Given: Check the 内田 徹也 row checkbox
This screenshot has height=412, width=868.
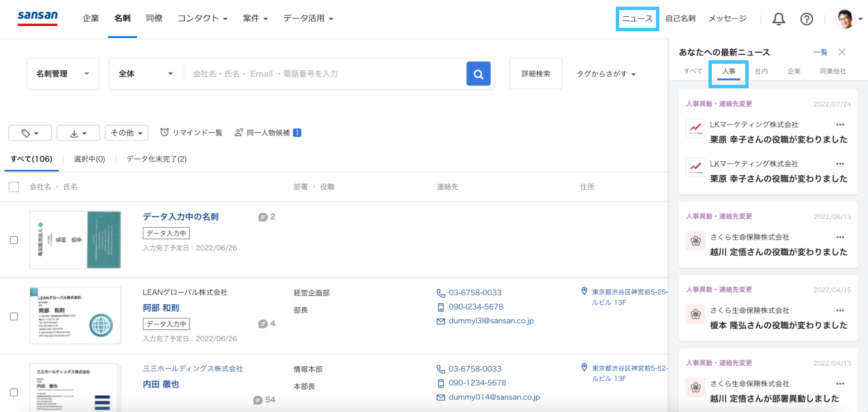Looking at the screenshot, I should [14, 392].
